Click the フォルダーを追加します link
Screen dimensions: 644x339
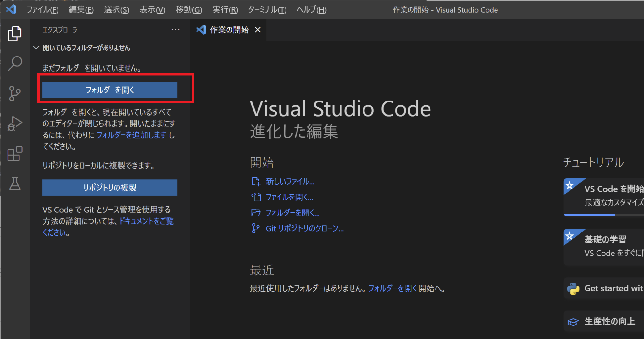131,135
